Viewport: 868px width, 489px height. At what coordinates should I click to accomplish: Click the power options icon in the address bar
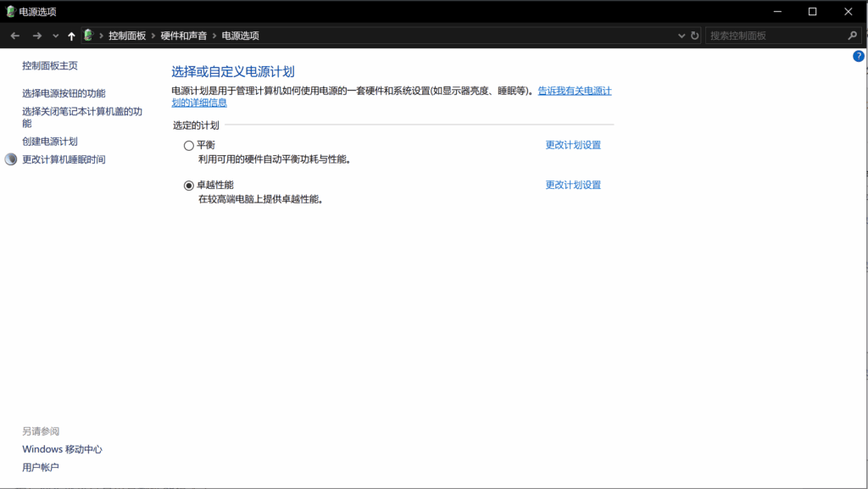88,36
